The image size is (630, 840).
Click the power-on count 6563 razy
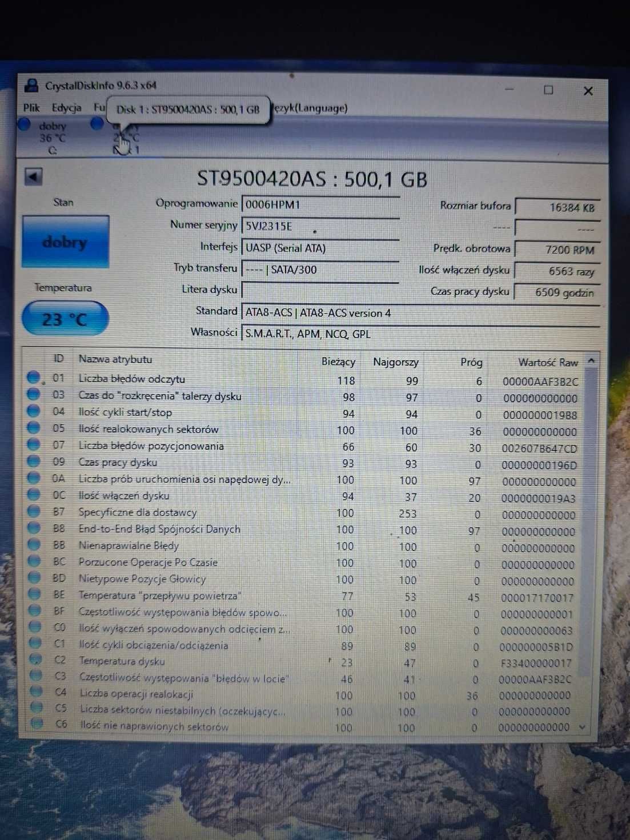[557, 271]
